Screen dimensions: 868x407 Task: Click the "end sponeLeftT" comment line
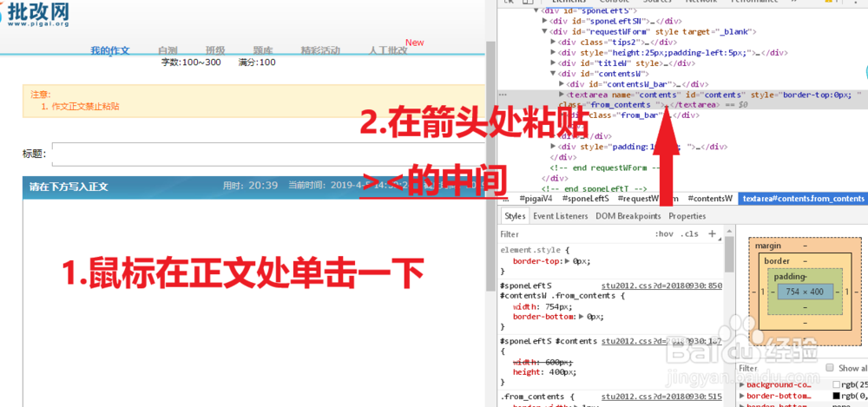click(x=594, y=189)
